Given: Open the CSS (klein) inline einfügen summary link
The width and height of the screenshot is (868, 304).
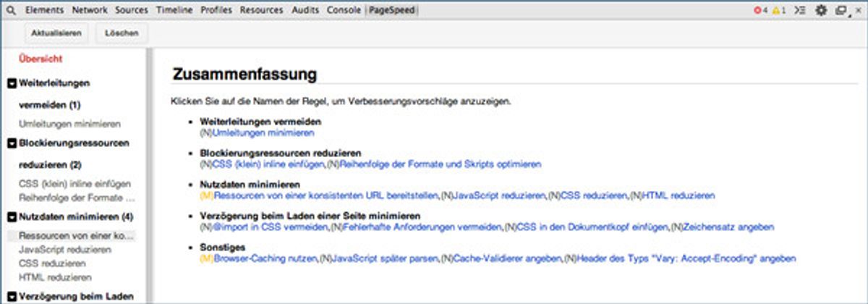Looking at the screenshot, I should click(268, 164).
